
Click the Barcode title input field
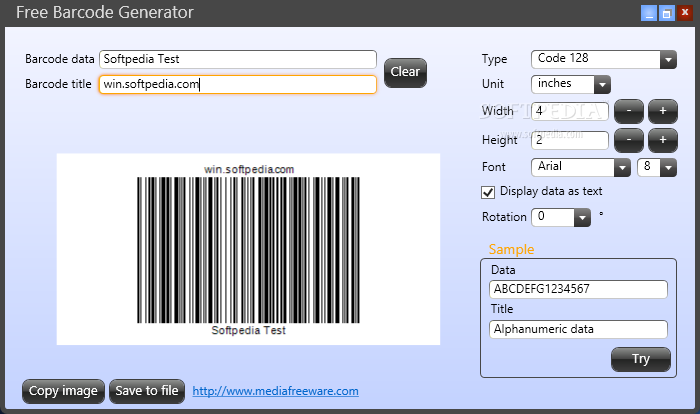pos(238,84)
